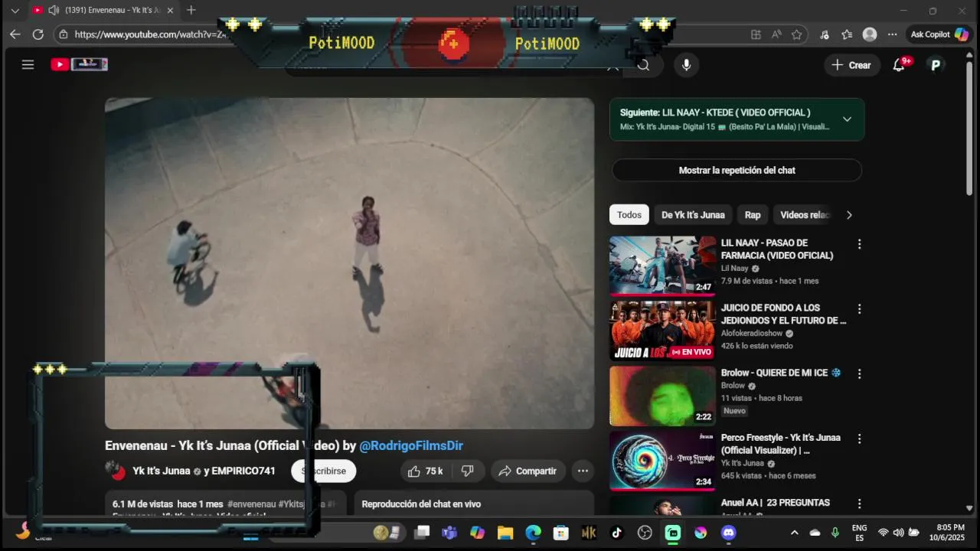Open more actions menu beside Compartir
Screen dimensions: 980x551
tap(583, 471)
